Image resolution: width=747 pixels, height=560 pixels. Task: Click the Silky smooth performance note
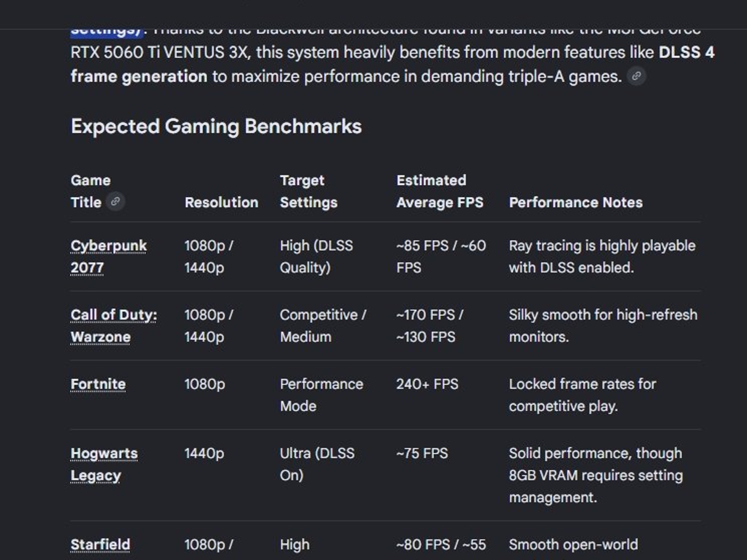[603, 326]
